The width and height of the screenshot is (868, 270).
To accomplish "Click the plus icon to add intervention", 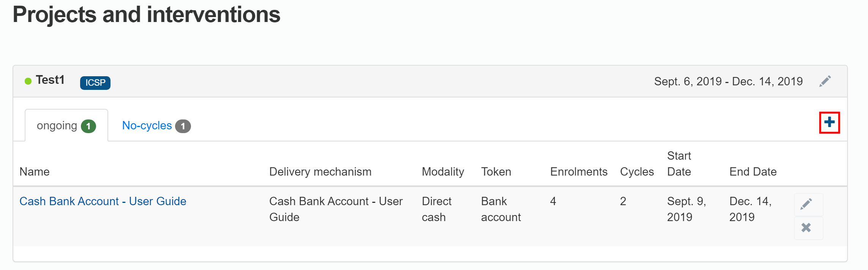I will tap(829, 122).
